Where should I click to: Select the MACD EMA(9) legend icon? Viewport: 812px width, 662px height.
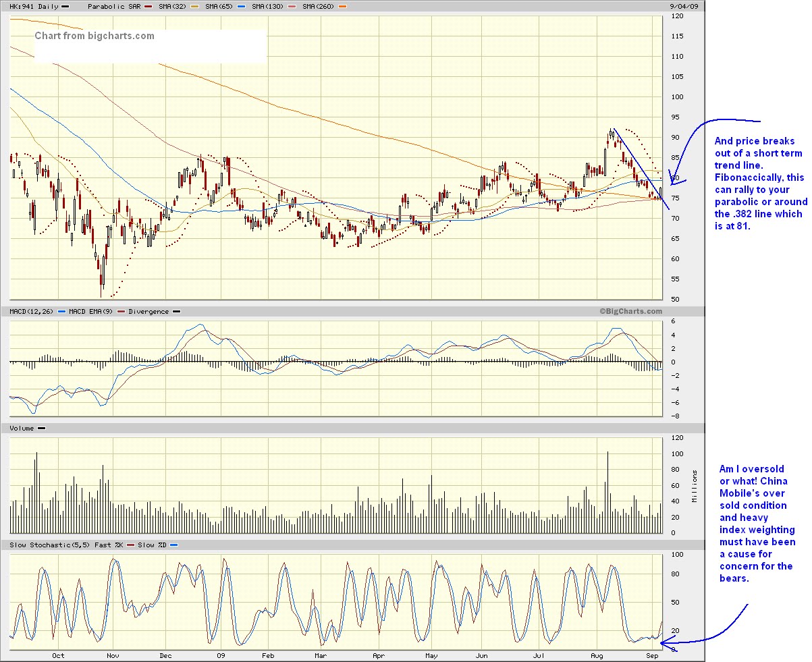point(119,311)
